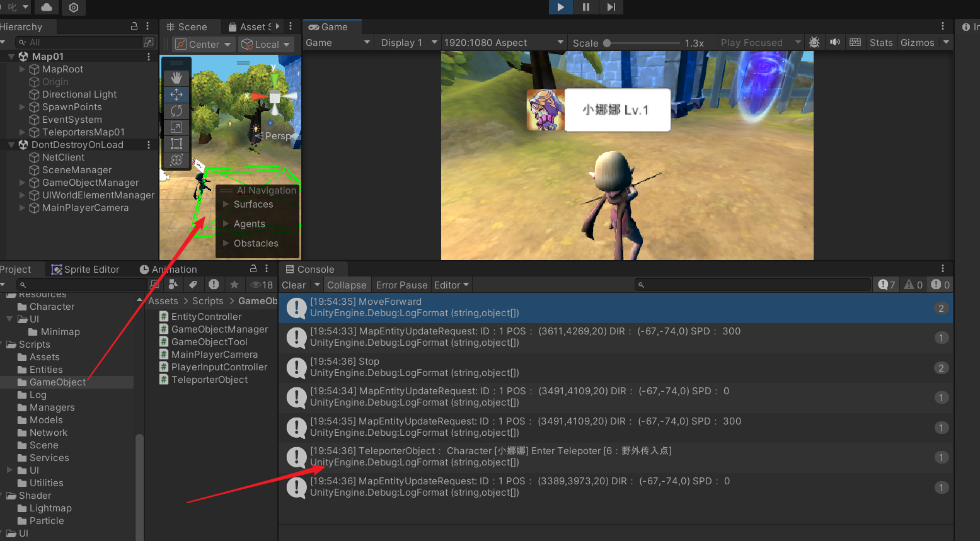Activate the Rotate tool in Scene view

176,111
